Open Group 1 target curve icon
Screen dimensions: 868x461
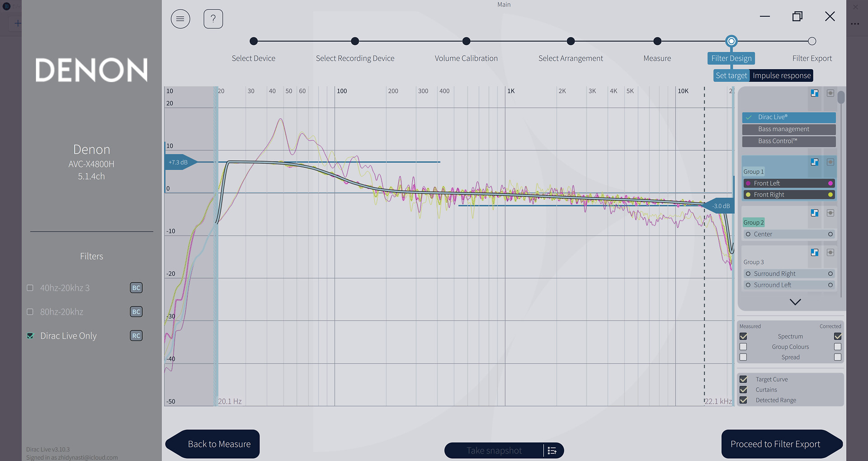815,162
